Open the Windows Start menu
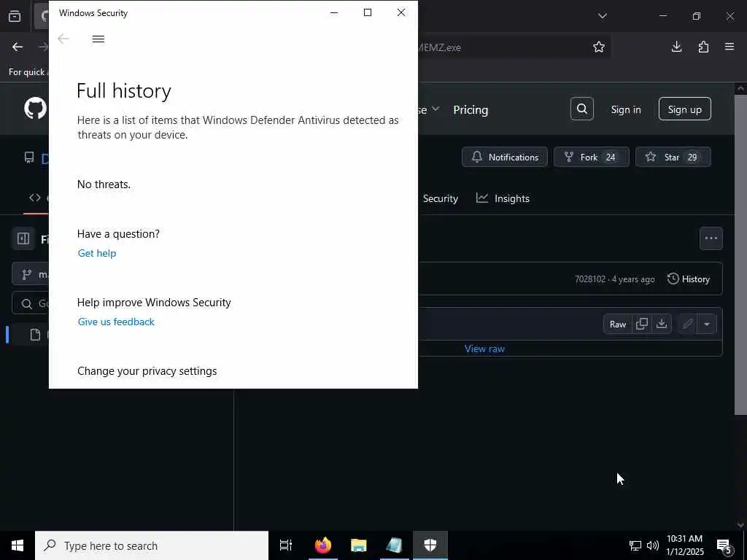The height and width of the screenshot is (560, 747). coord(18,545)
